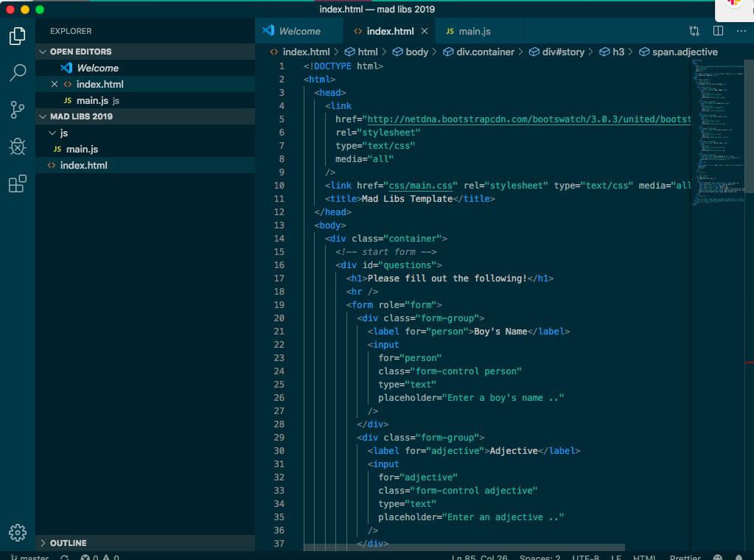Open the bootstrapcdn stylesheet link
754x560 pixels.
529,119
